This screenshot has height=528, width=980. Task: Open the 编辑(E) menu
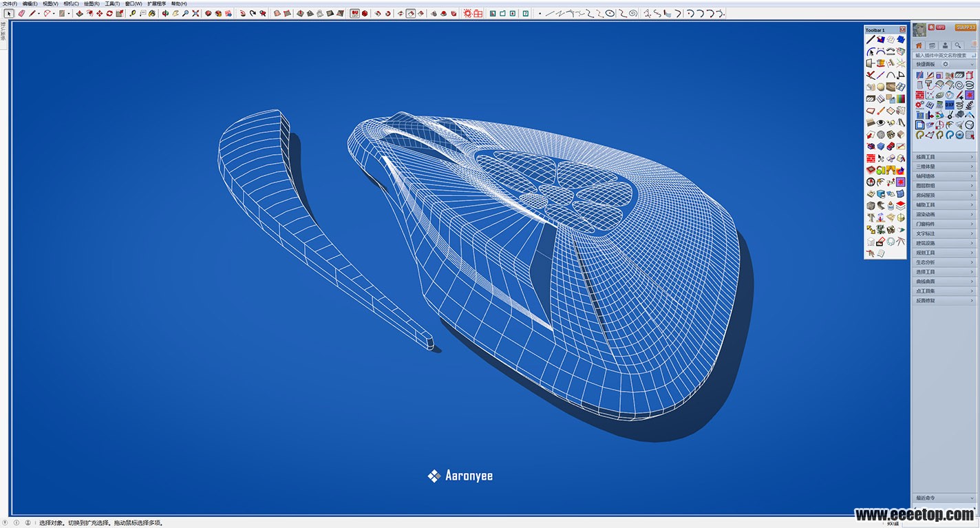[30, 3]
